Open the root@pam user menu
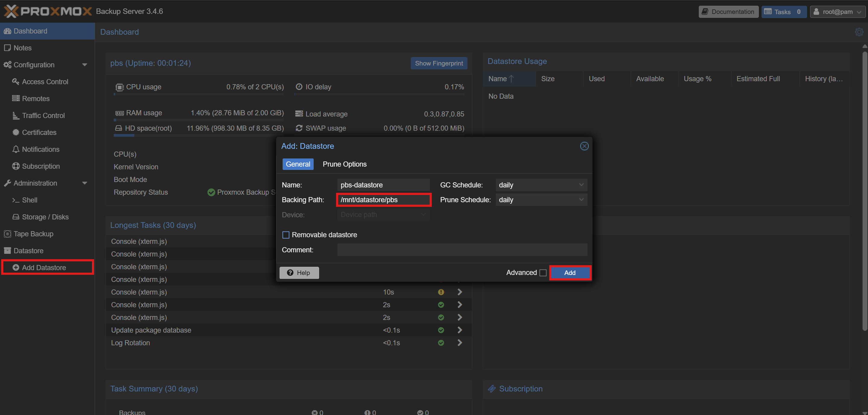 [x=838, y=12]
